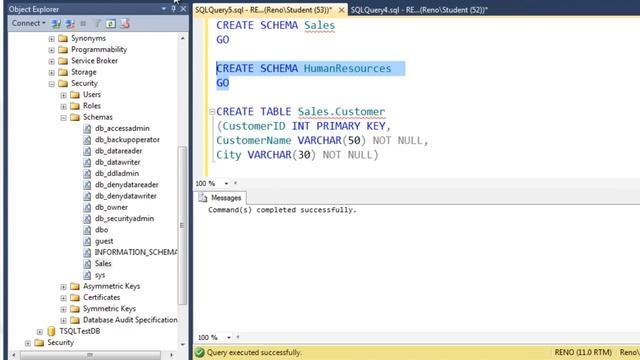Image resolution: width=640 pixels, height=360 pixels.
Task: Click the Object Explorer vertical scrollbar thumb
Action: tap(182, 225)
